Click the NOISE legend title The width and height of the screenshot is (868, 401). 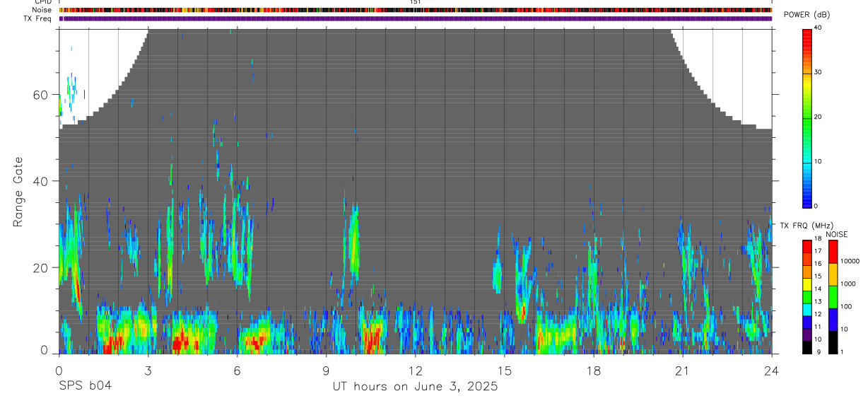837,234
